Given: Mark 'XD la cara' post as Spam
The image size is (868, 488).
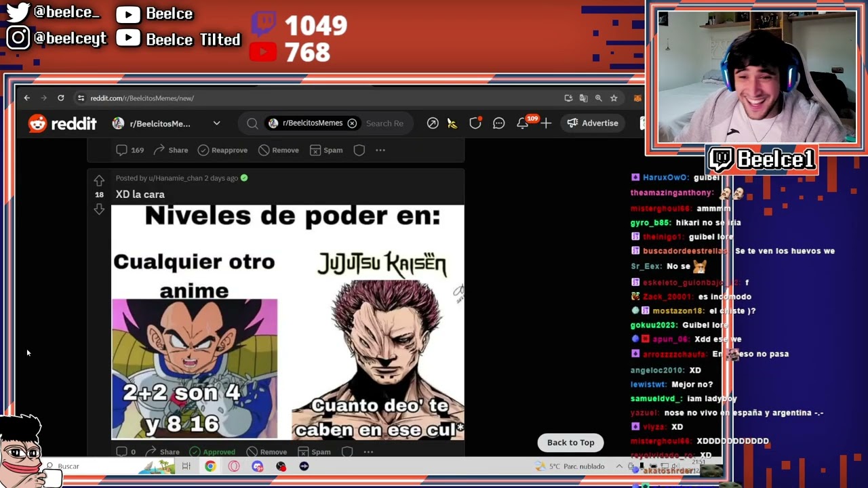Looking at the screenshot, I should tap(315, 451).
